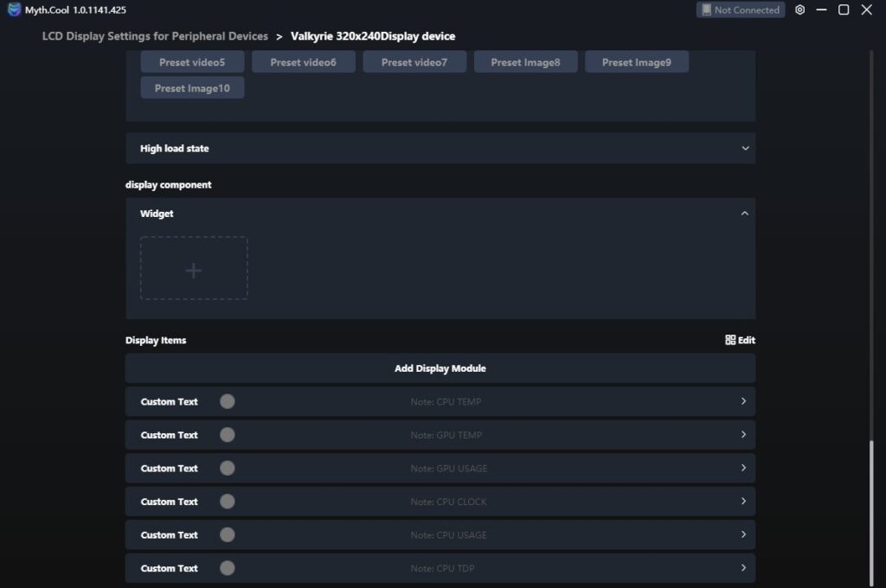886x588 pixels.
Task: Open the GPU USAGE item arrow
Action: tap(743, 468)
